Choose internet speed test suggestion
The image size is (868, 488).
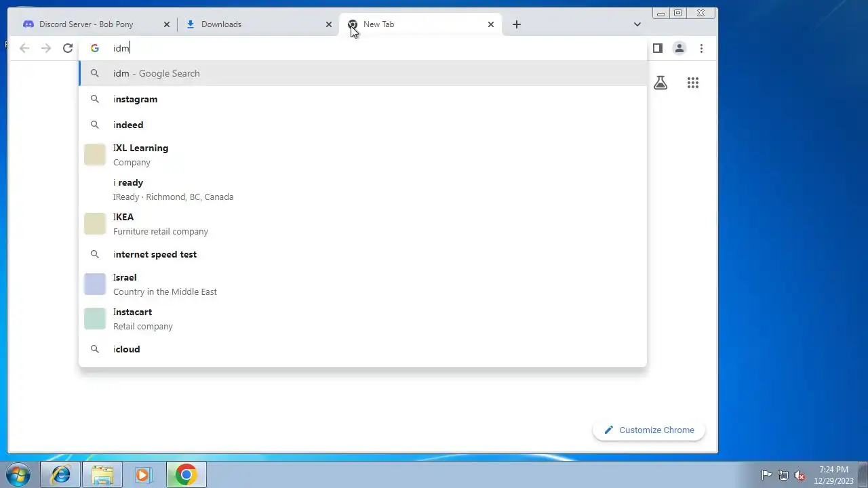click(x=363, y=254)
